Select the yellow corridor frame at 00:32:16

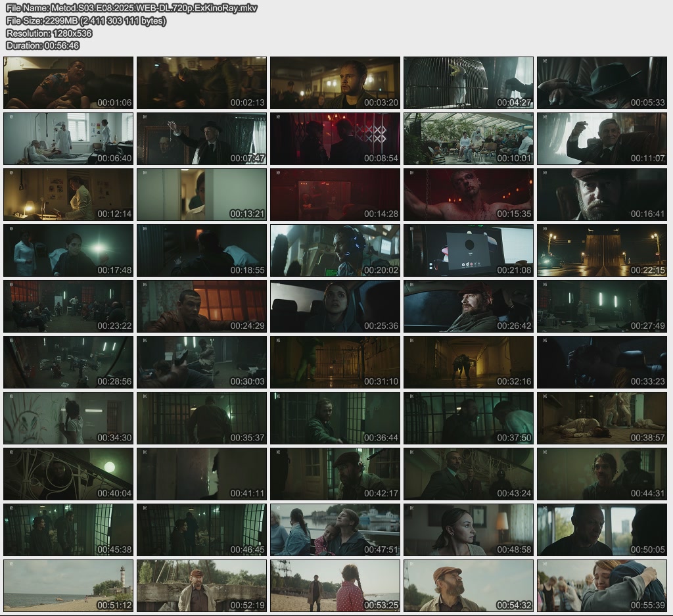[x=468, y=362]
